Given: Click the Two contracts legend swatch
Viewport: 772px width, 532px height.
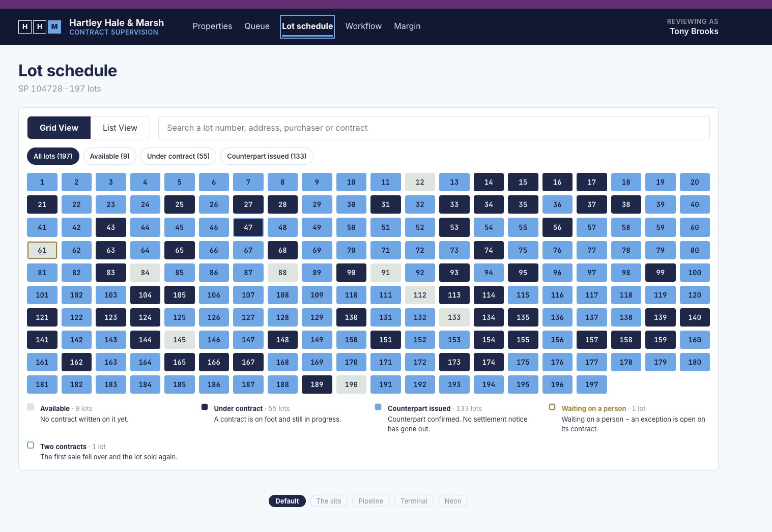Looking at the screenshot, I should pos(31,445).
